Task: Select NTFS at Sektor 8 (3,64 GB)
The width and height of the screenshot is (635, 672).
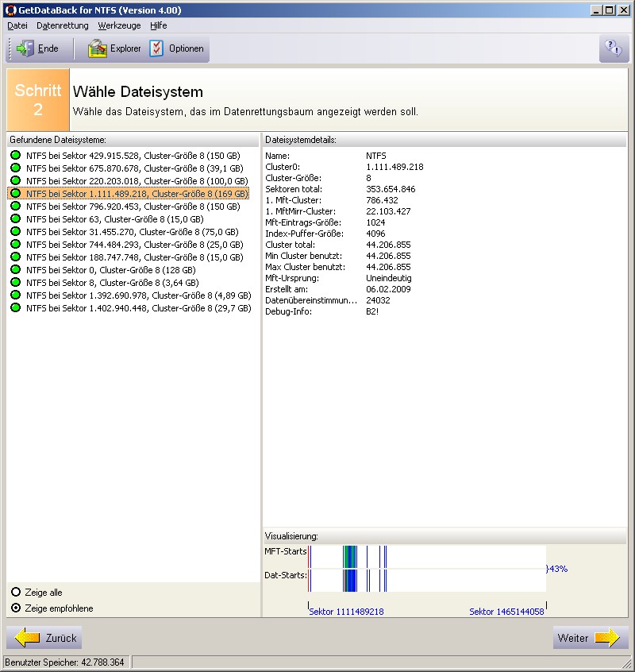Action: pyautogui.click(x=112, y=283)
